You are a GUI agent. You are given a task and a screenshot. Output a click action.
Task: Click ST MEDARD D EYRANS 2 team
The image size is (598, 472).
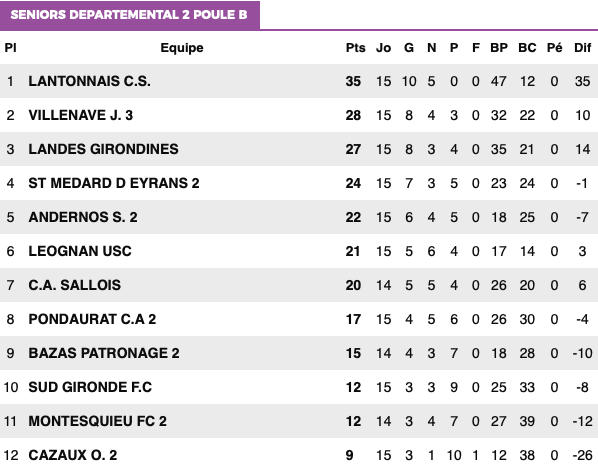[114, 183]
